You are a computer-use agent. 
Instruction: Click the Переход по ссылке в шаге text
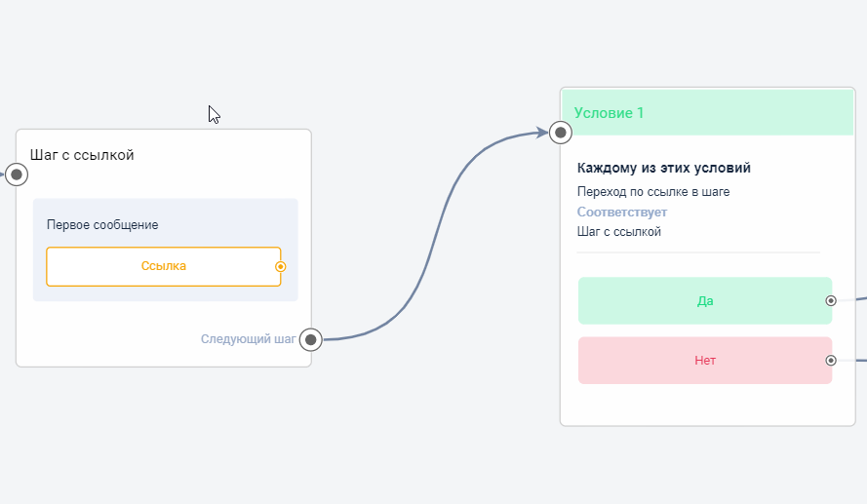(x=652, y=191)
